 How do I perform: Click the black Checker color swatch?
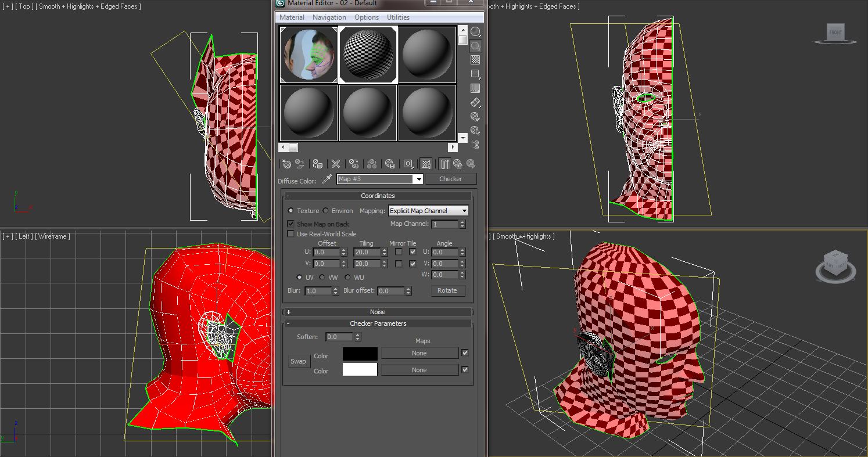point(360,353)
